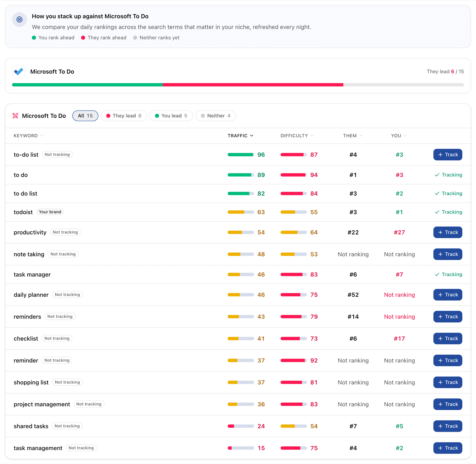The image size is (476, 464).
Task: Click the Microsoft To Do app logo
Action: pyautogui.click(x=19, y=72)
